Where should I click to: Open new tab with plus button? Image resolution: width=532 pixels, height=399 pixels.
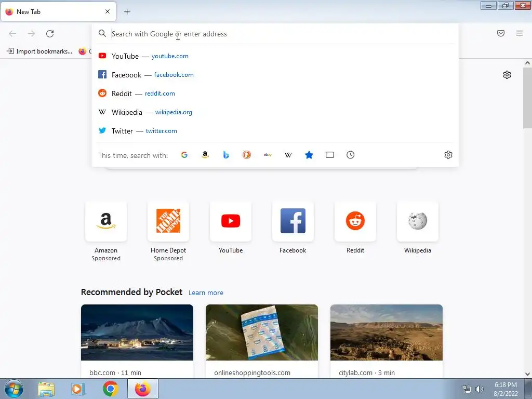127,12
